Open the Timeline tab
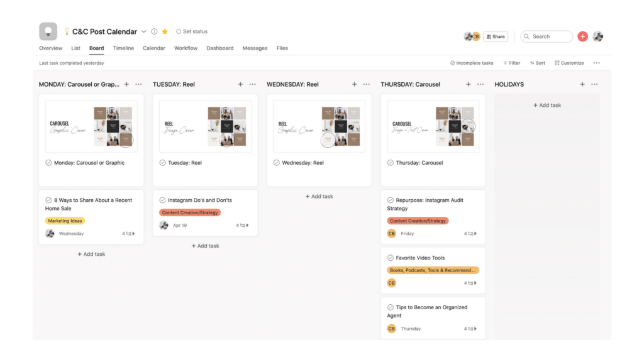This screenshot has height=362, width=644. coord(123,48)
